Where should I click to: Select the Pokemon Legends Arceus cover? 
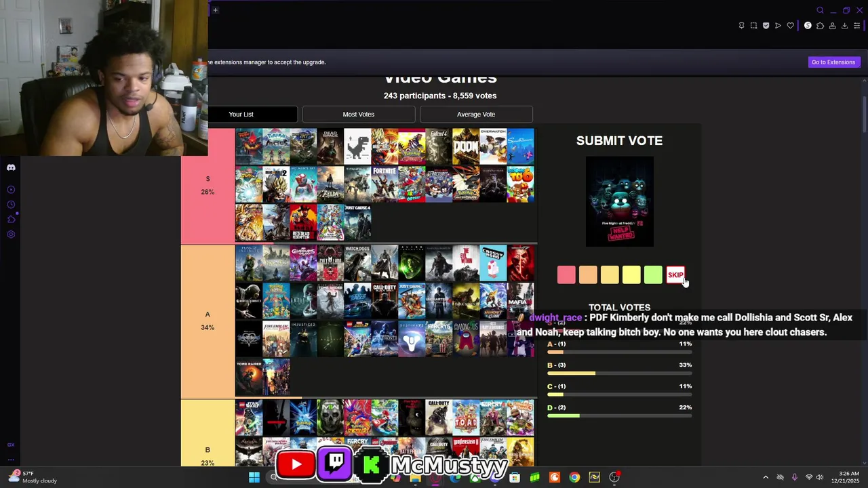[x=276, y=146]
